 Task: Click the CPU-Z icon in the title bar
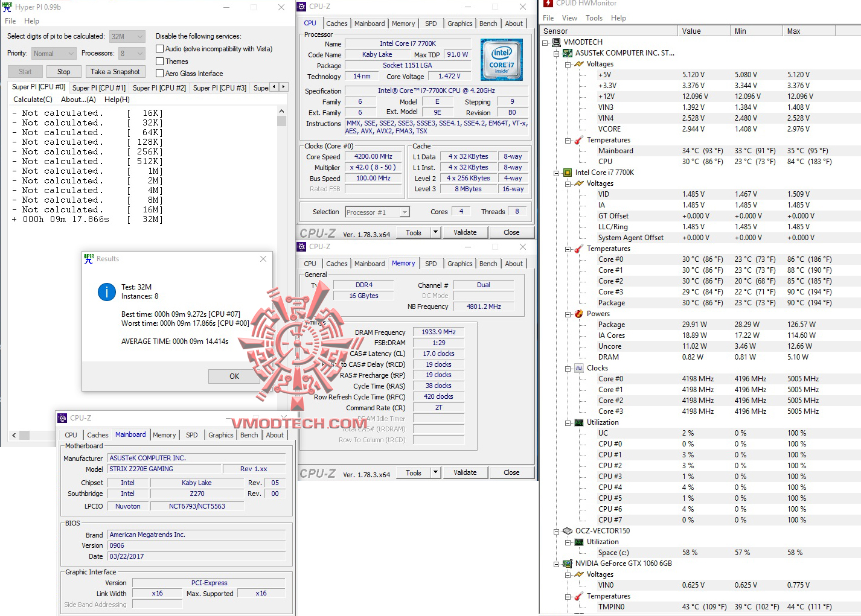pos(301,6)
